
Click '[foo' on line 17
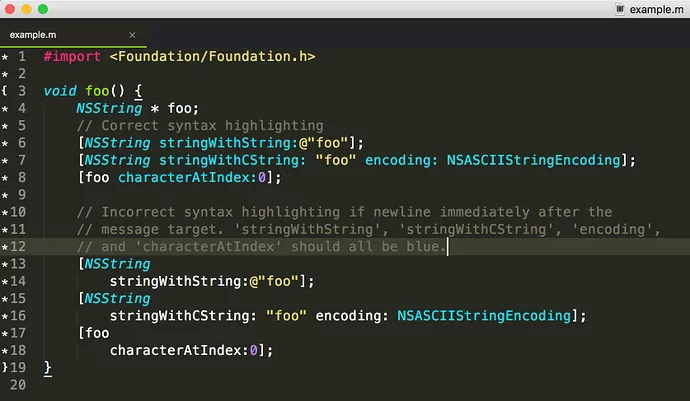point(94,333)
